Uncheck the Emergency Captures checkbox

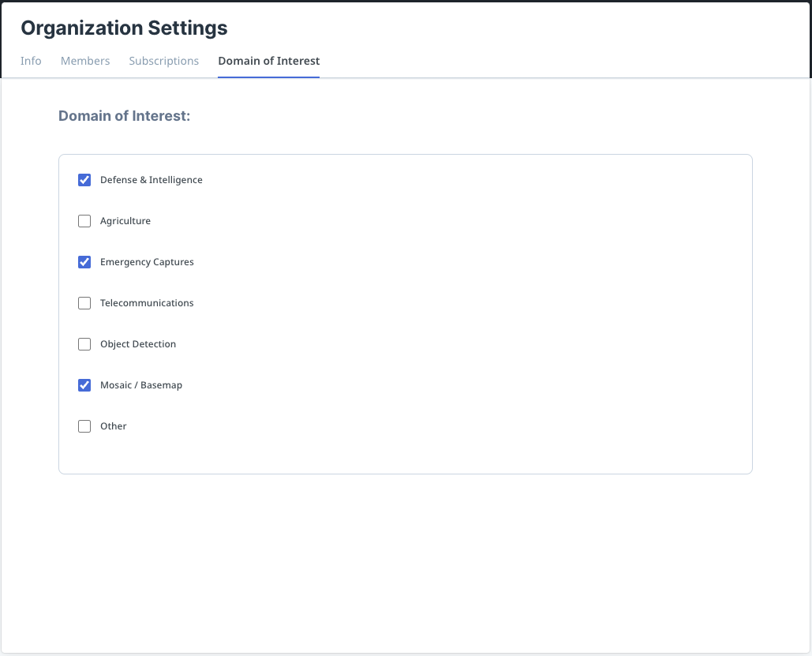[x=84, y=262]
